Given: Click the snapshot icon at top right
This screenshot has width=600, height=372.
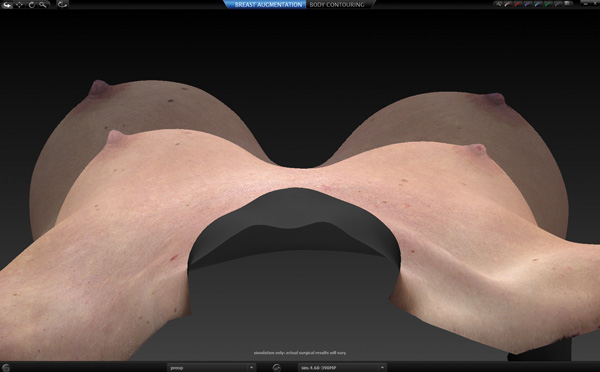Looking at the screenshot, I should coord(569,4).
